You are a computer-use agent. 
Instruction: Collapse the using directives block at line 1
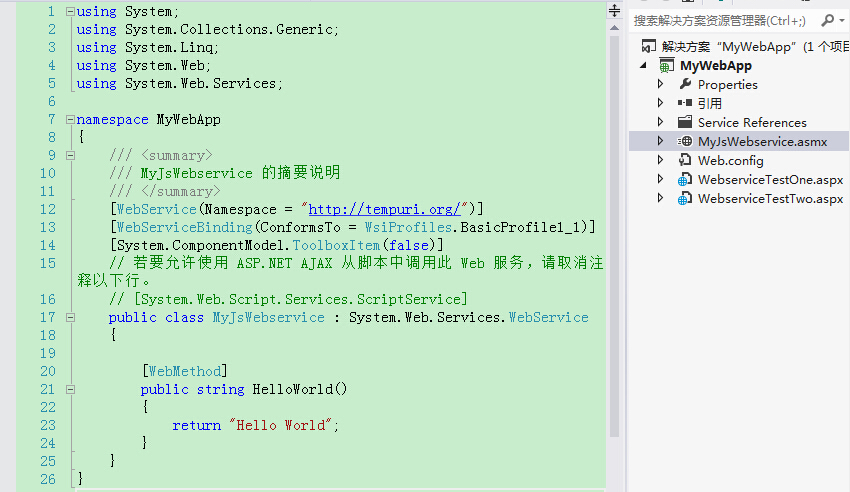click(70, 11)
